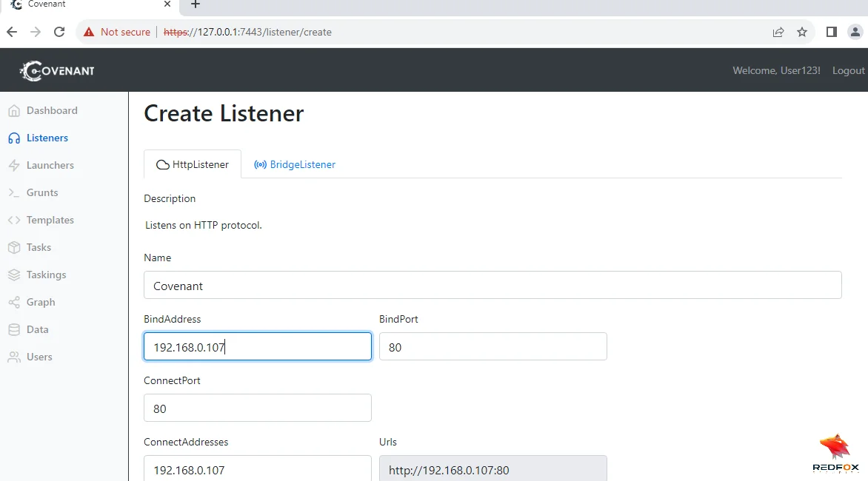Image resolution: width=868 pixels, height=481 pixels.
Task: Select the HttpListener tab
Action: (193, 164)
